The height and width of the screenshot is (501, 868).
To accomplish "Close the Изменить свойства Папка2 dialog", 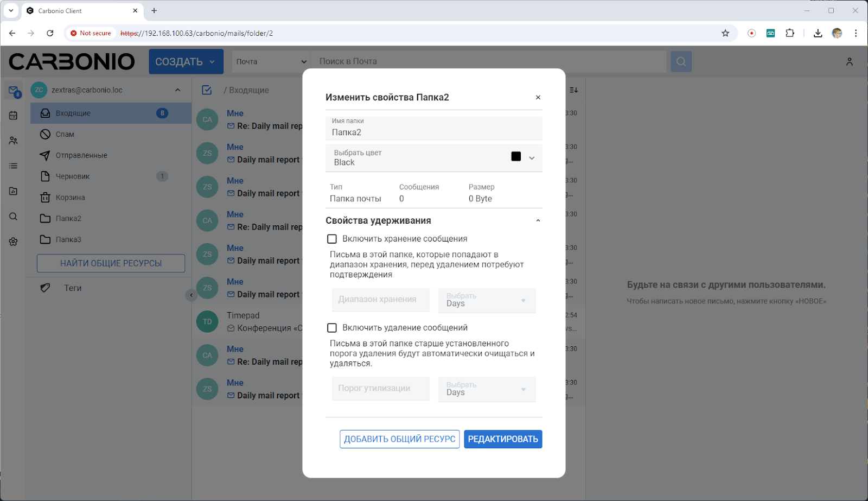I will coord(538,98).
